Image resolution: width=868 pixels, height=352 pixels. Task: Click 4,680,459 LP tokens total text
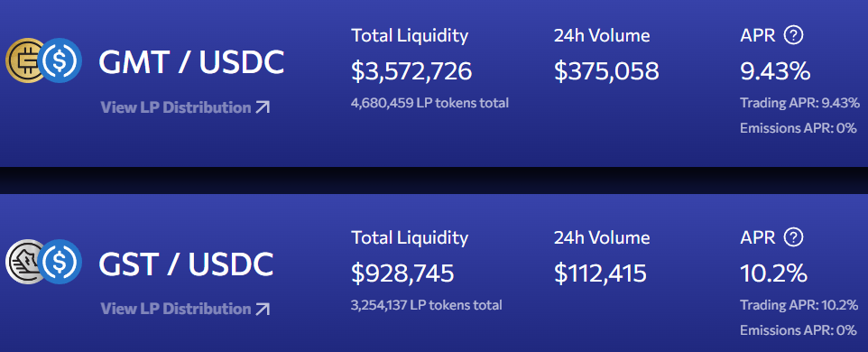pos(429,103)
